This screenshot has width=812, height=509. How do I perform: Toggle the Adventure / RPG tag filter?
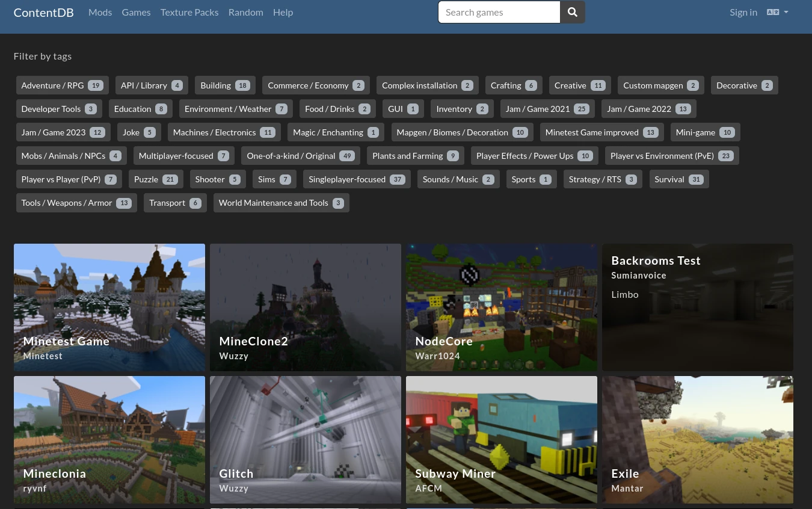[62, 85]
